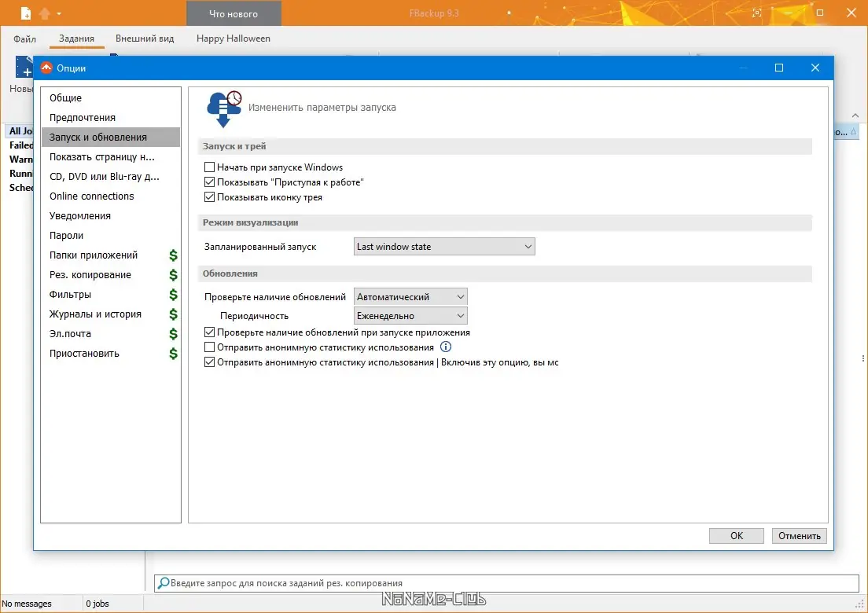Uncheck the last anonymous statistics checkbox

click(x=209, y=362)
